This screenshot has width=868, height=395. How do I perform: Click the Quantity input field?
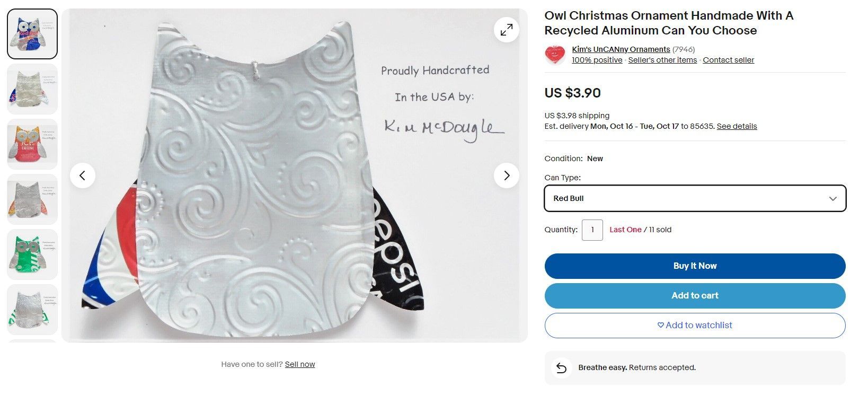coord(592,230)
